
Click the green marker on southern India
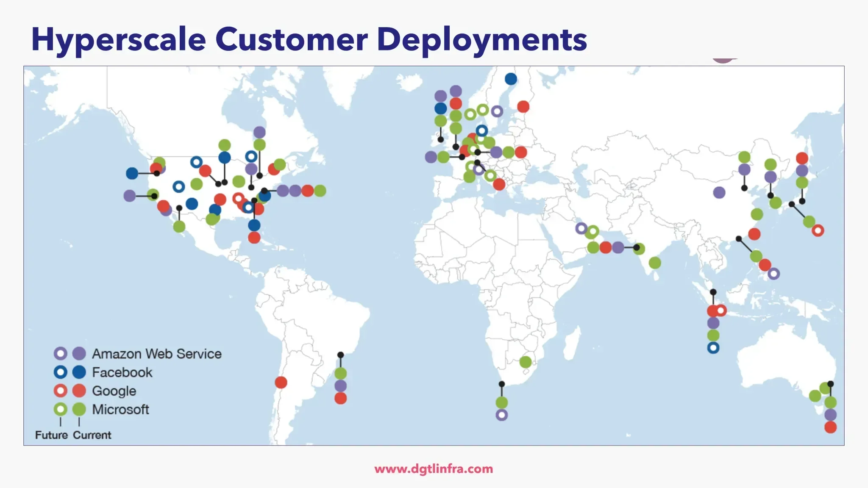654,263
